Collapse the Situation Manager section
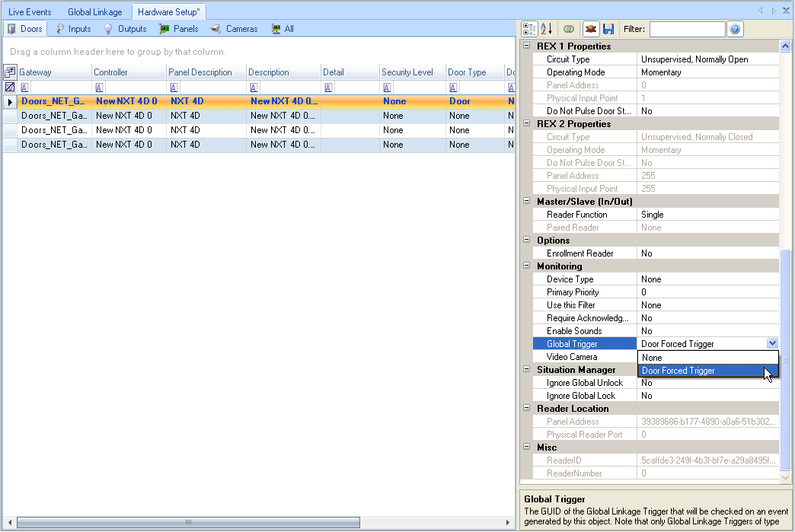 [527, 370]
